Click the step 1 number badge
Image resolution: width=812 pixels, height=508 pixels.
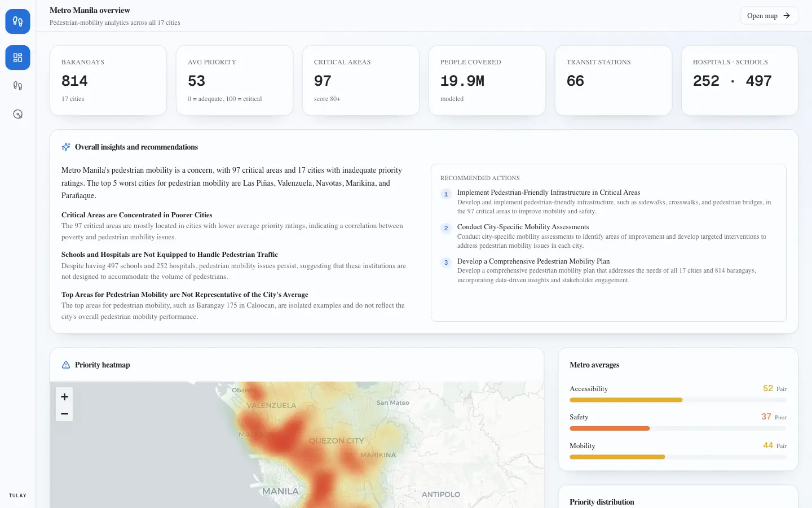446,194
